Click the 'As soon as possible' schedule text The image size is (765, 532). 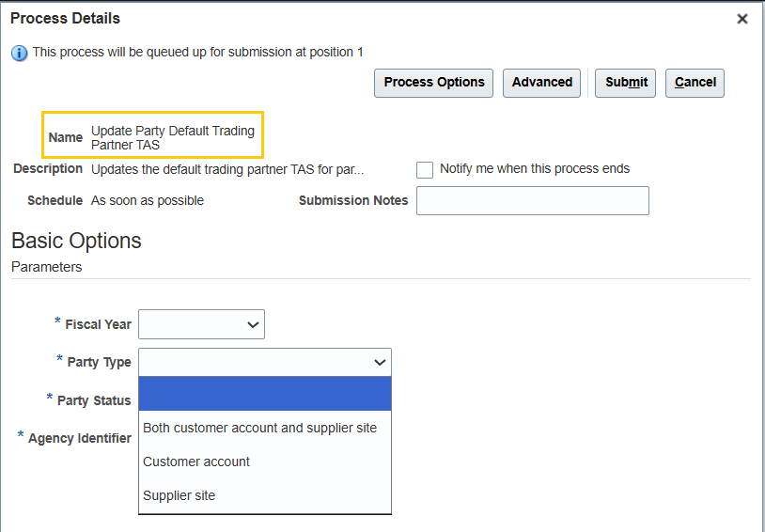tap(148, 200)
